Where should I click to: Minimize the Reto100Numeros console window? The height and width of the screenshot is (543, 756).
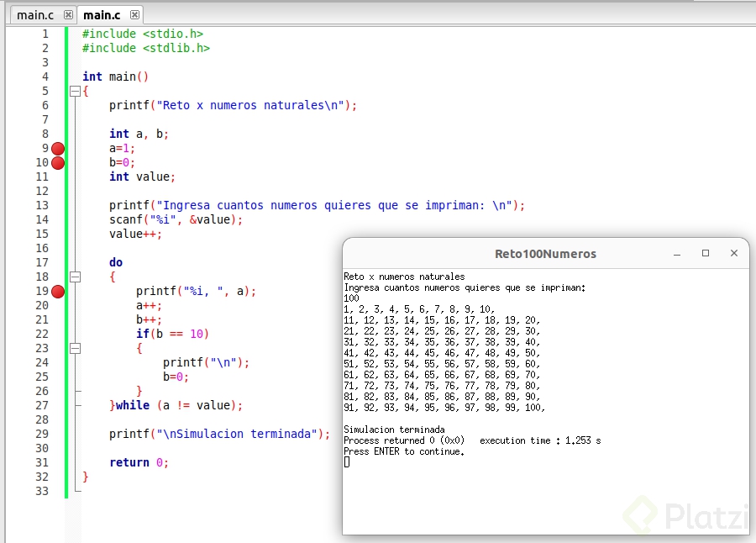[x=679, y=252]
